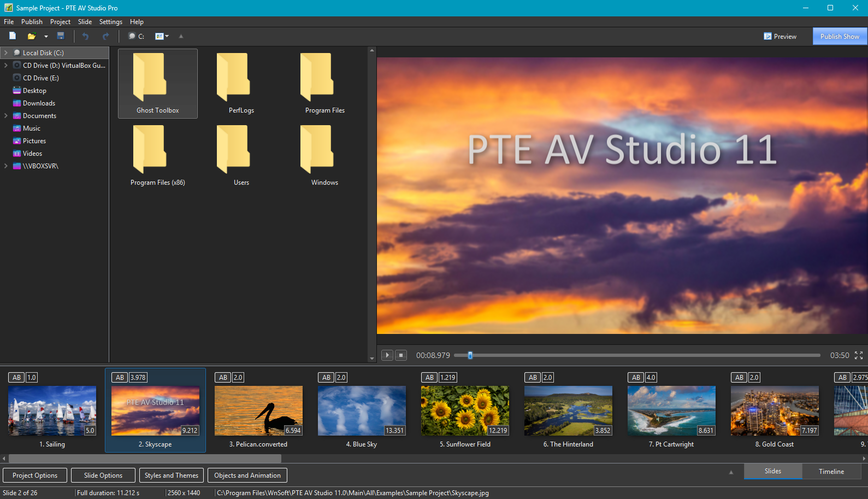This screenshot has height=499, width=868.
Task: Stop playback with the square stop button
Action: point(401,355)
